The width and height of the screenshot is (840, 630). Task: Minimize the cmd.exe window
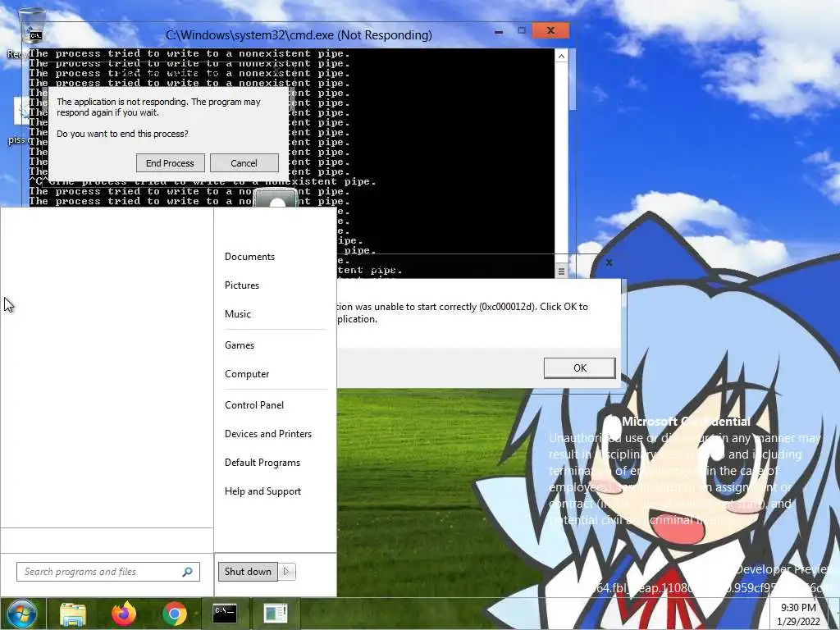499,32
